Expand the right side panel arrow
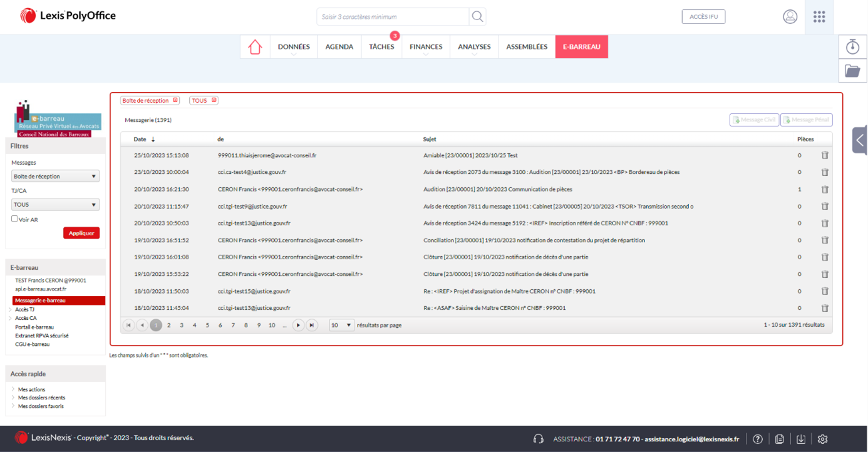Image resolution: width=868 pixels, height=452 pixels. pyautogui.click(x=860, y=140)
